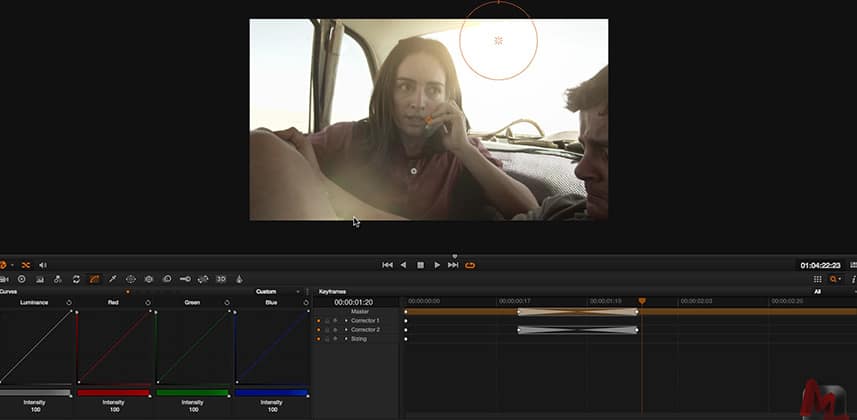Click the Corrector 2 dissolve end keyframe
Screen dimensions: 857x420
636,330
